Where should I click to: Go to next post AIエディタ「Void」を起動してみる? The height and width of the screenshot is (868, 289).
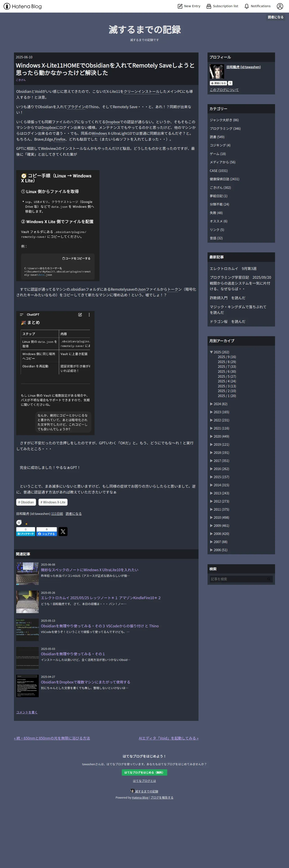169,738
